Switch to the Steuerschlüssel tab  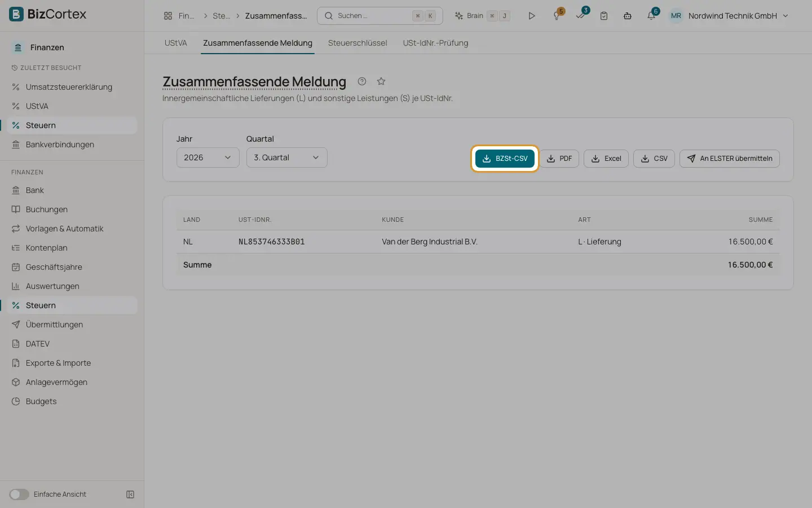[358, 43]
